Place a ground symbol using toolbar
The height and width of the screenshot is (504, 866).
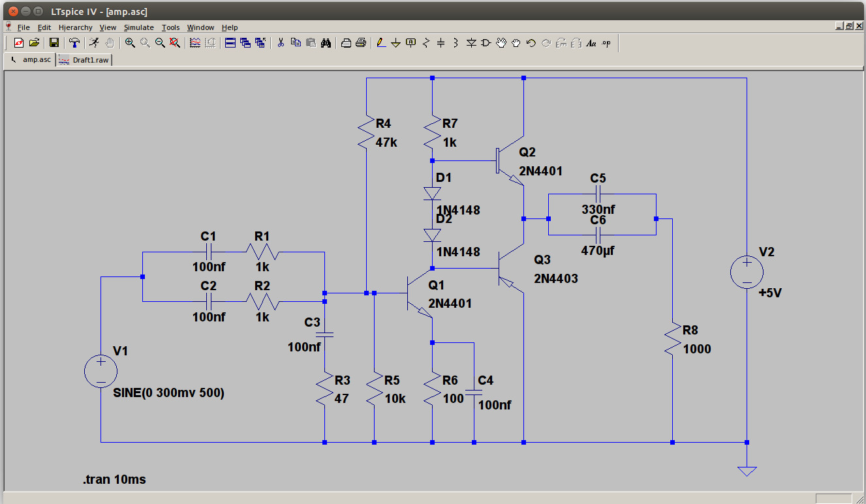point(396,43)
